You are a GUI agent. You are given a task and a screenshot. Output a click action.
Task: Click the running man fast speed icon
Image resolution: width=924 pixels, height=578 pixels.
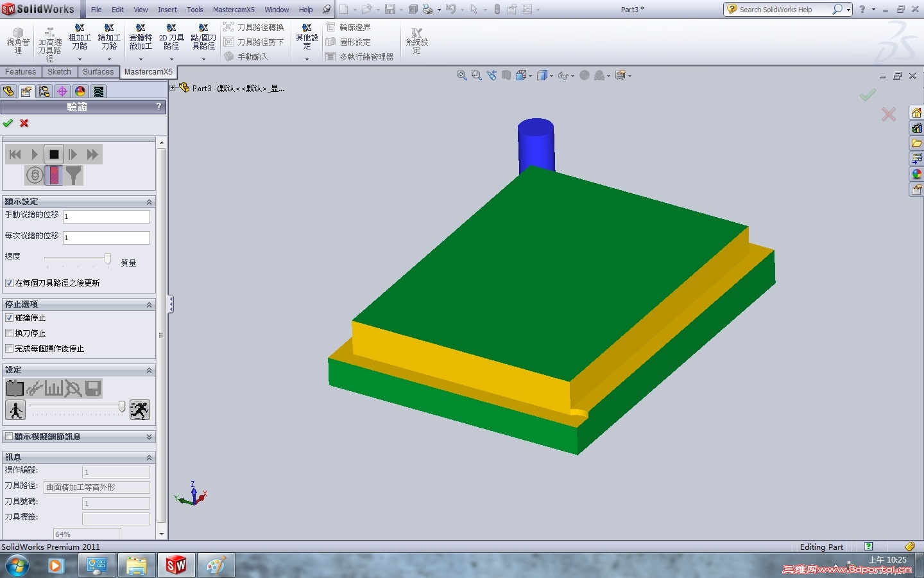pos(139,410)
